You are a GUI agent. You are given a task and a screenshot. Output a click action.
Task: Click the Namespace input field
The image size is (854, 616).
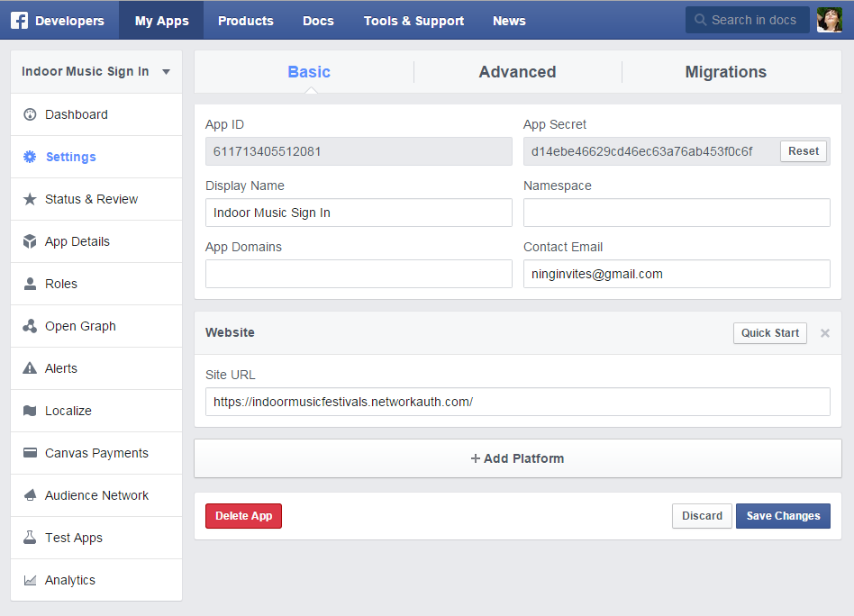[677, 213]
